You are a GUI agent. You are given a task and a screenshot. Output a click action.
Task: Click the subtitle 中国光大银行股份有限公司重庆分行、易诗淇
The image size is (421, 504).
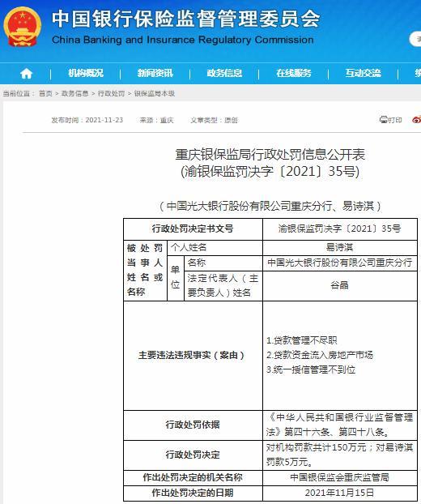270,206
